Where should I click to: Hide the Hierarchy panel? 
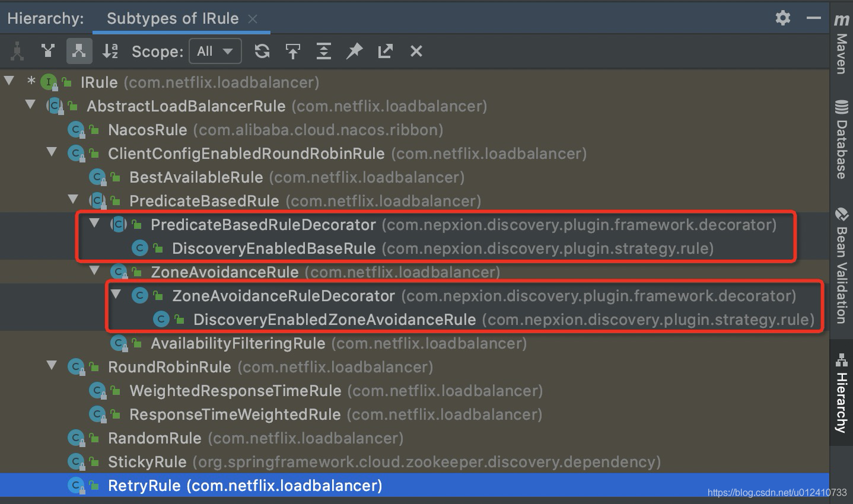coord(814,18)
